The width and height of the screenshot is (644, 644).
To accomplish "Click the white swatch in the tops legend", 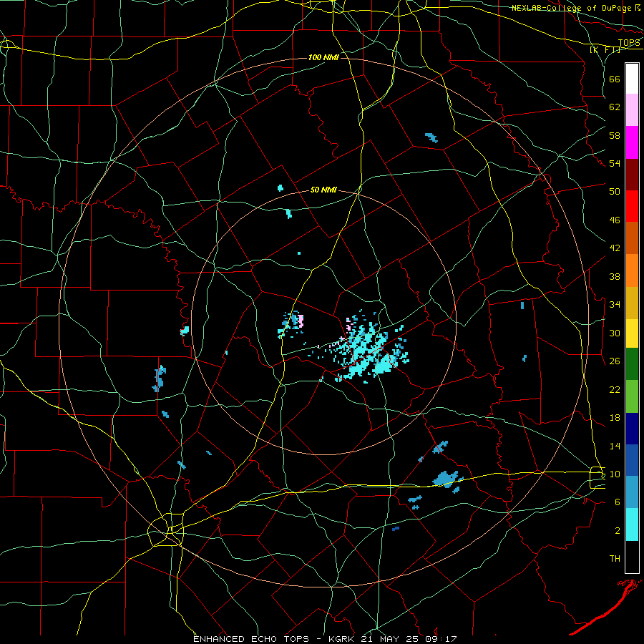I will (632, 79).
